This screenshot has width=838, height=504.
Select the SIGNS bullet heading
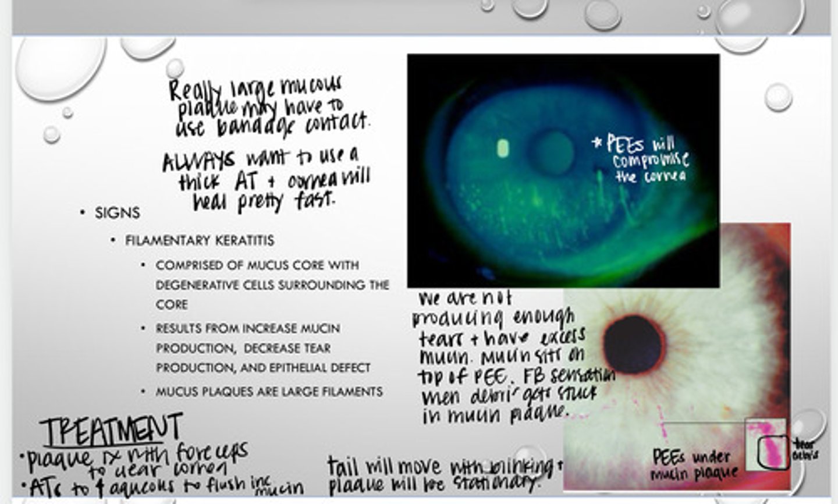117,213
